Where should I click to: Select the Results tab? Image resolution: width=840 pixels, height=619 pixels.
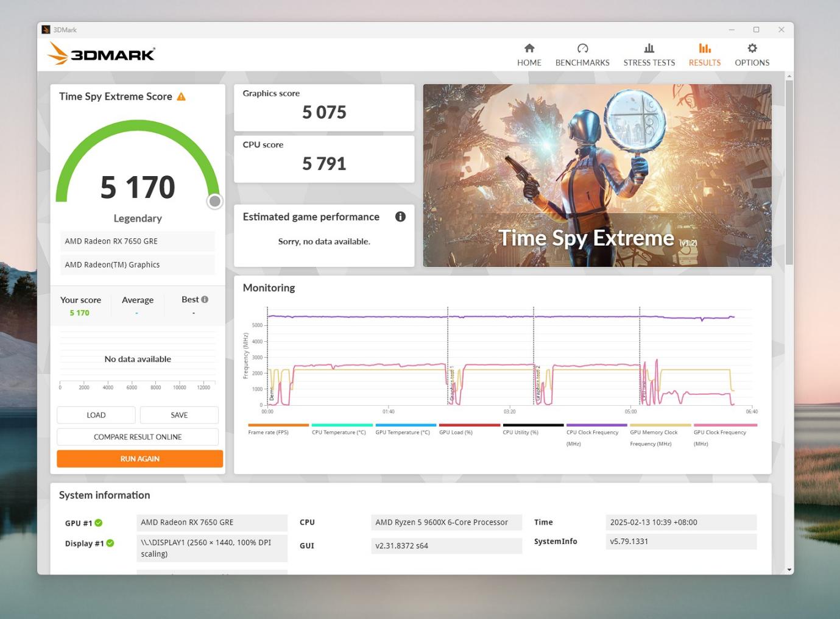(x=704, y=54)
